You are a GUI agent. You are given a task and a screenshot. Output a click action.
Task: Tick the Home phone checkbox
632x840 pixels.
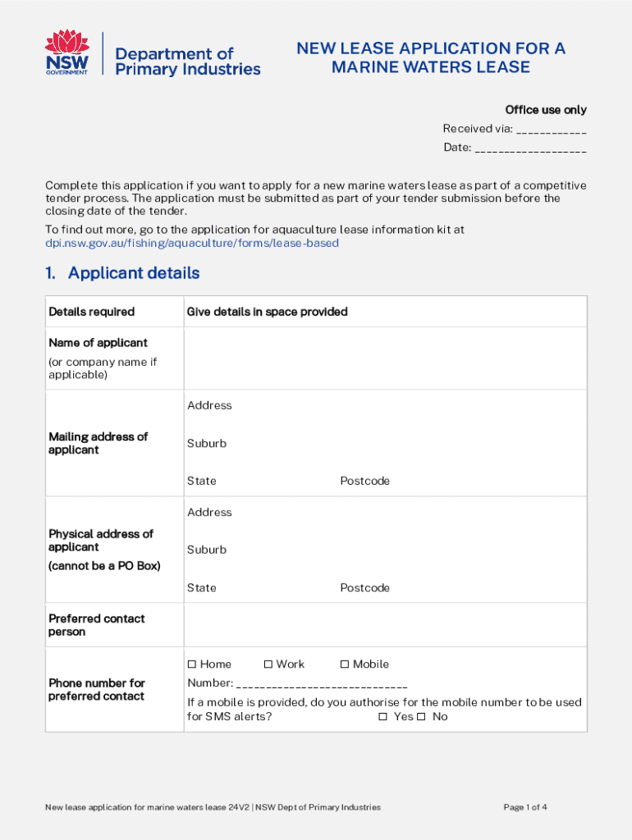pyautogui.click(x=192, y=664)
